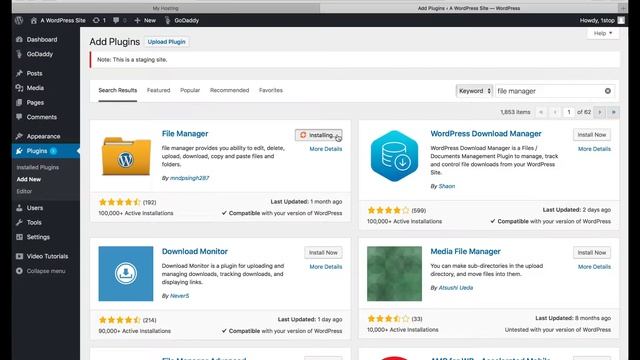
Task: Select Add New plugin submenu
Action: point(29,179)
